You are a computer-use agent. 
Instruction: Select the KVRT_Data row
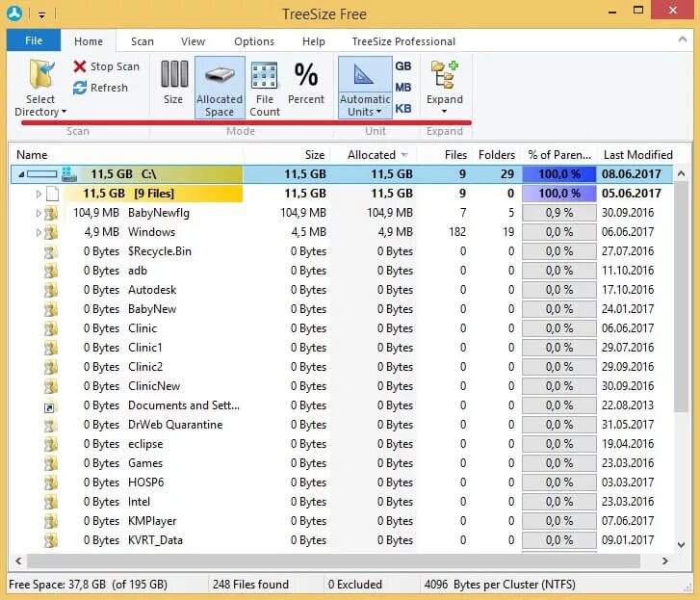point(342,540)
